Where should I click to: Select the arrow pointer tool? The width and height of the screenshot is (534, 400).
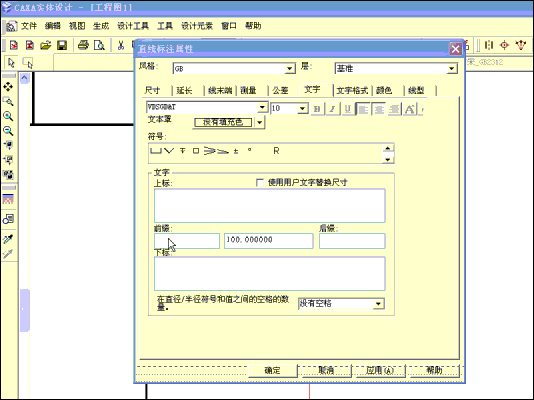point(11,63)
